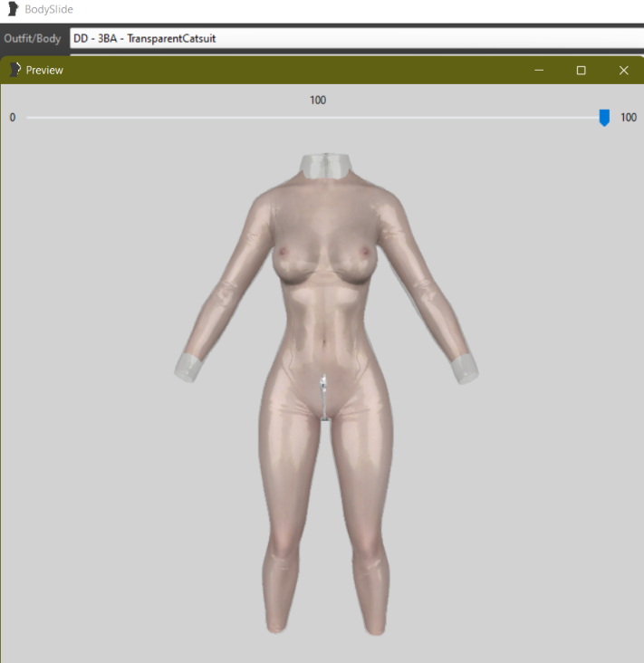Screen dimensions: 644x663
Task: Click the Preview title text
Action: point(44,70)
